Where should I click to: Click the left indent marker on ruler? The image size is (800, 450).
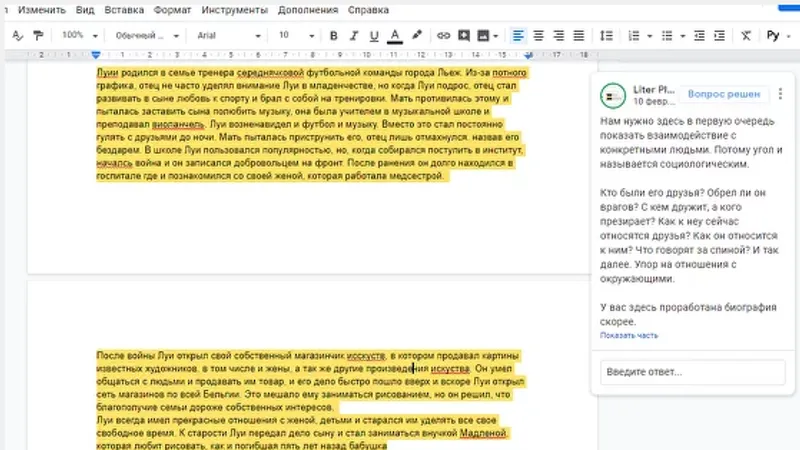pyautogui.click(x=96, y=55)
